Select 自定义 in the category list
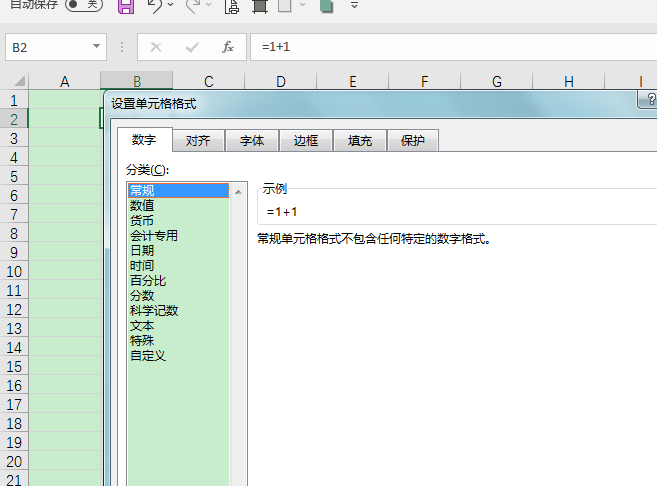Screen dimensions: 657x486 [x=178, y=356]
